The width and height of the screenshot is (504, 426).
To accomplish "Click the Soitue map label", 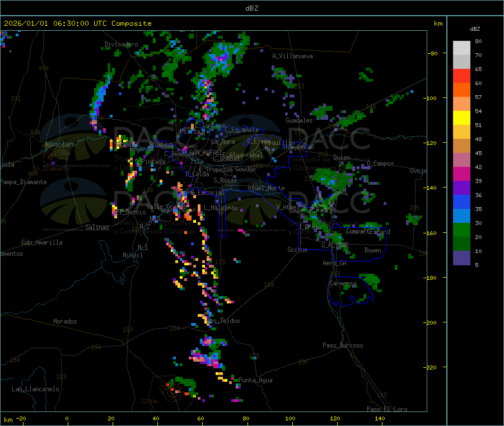I will (x=297, y=250).
